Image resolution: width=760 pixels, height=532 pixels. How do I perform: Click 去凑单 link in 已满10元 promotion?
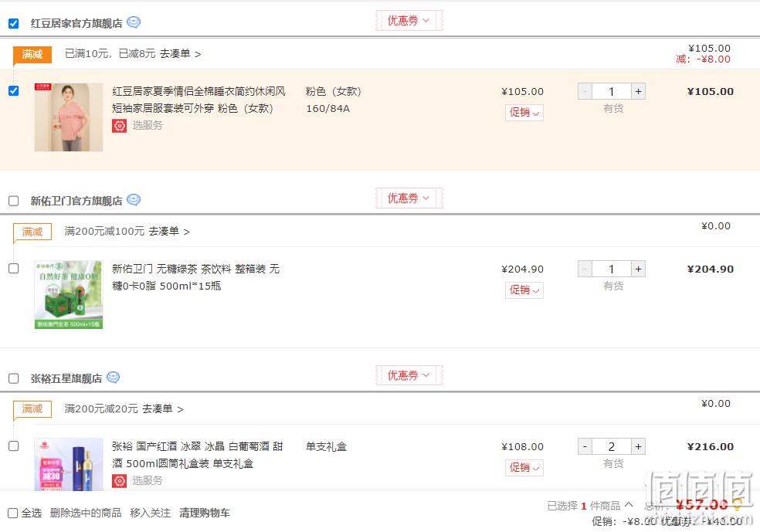[x=180, y=54]
